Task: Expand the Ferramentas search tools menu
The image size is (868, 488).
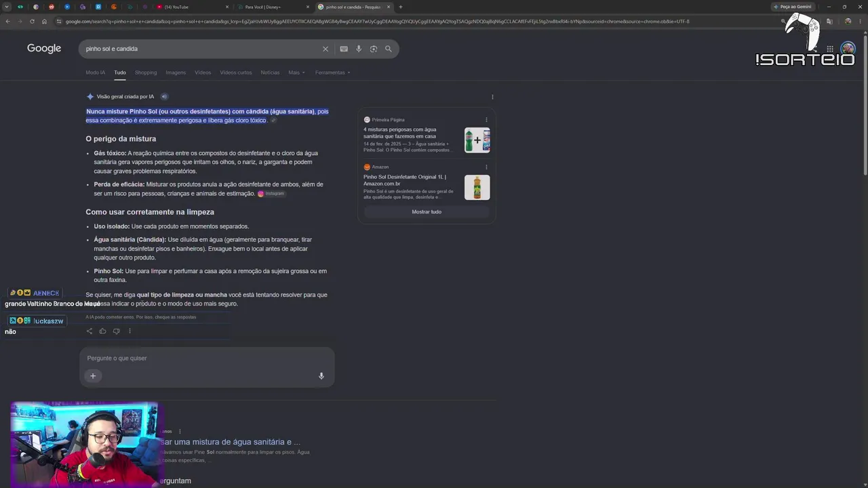Action: (x=332, y=73)
